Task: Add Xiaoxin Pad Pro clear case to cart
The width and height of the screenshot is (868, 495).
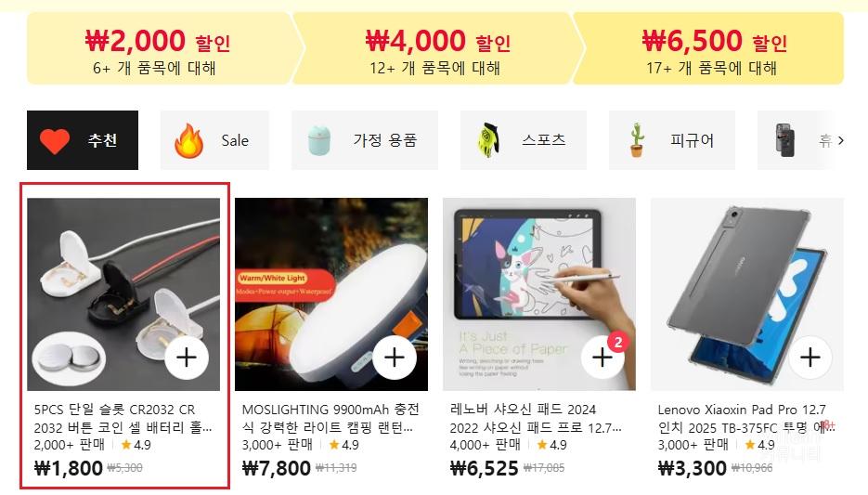Action: (x=810, y=358)
